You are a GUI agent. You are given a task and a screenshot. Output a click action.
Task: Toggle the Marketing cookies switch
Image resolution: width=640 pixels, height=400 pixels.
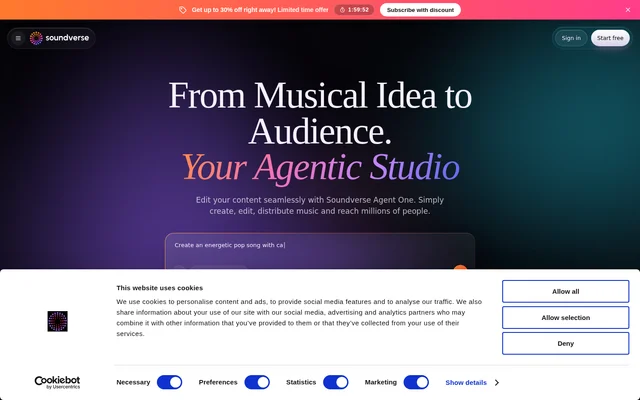coord(416,382)
